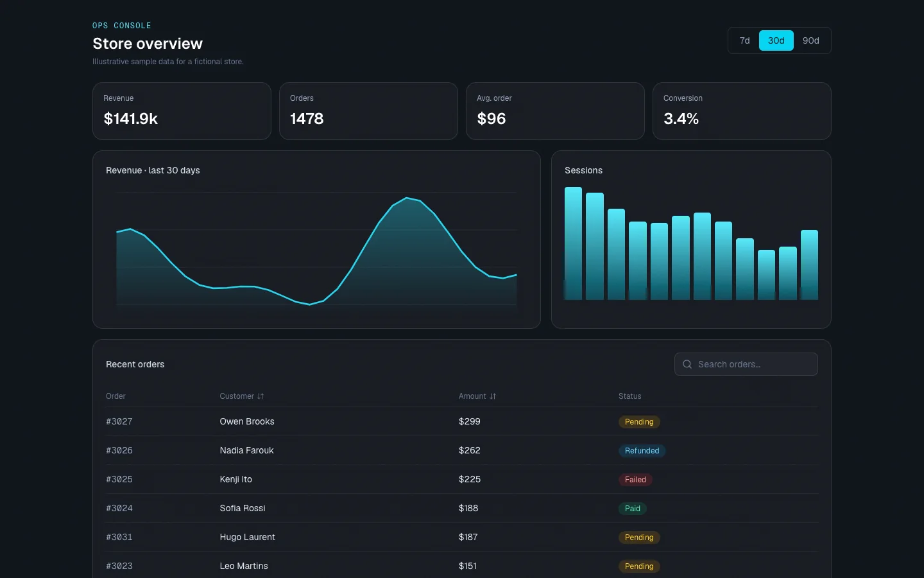Select order #3023
924x578 pixels.
point(119,566)
